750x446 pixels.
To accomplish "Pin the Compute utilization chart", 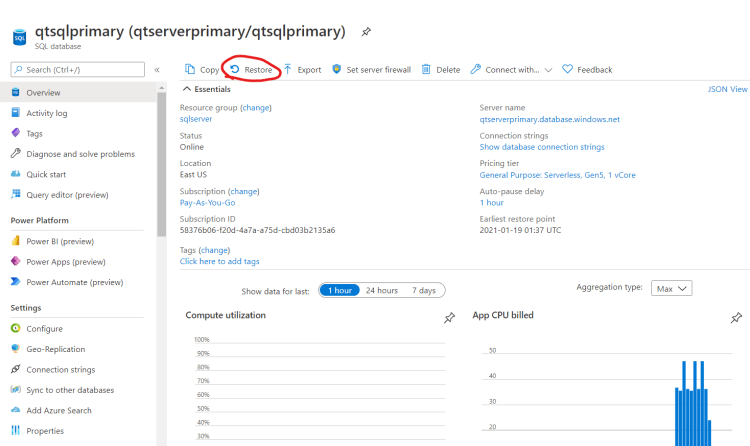I will [449, 318].
